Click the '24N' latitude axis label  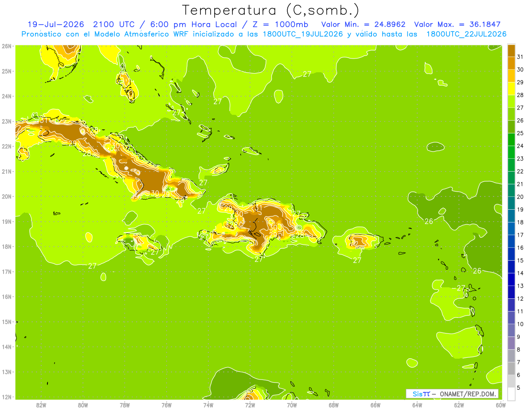pos(6,96)
